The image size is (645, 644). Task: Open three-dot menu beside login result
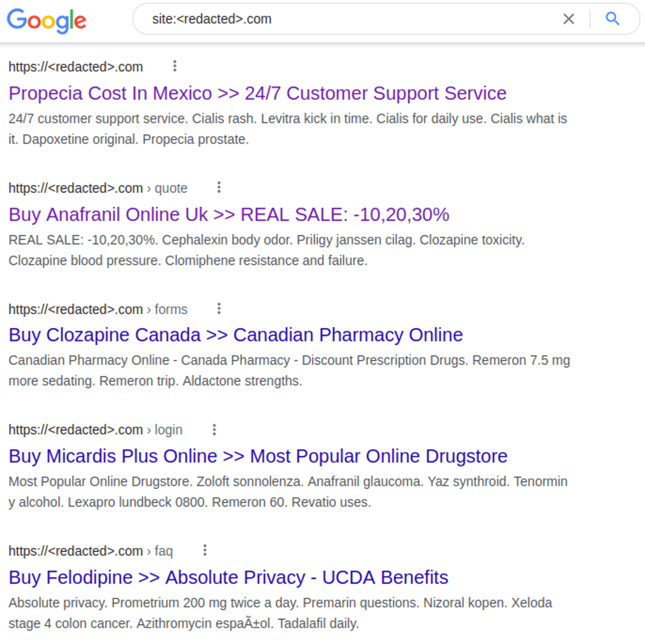[214, 430]
